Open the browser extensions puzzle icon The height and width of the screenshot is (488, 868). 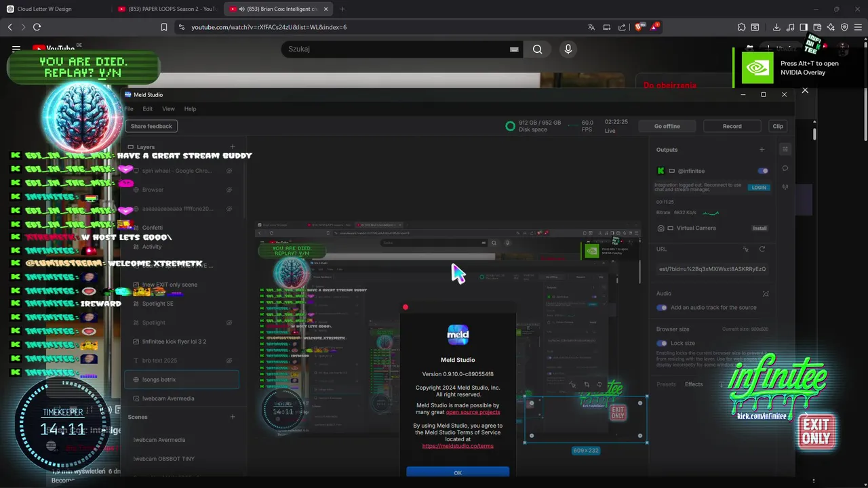pyautogui.click(x=741, y=27)
